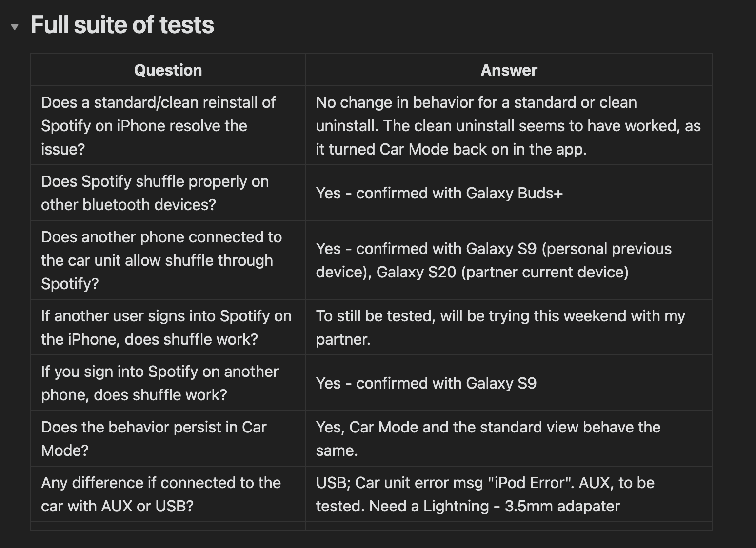Select the Question column header cell
Image resolution: width=756 pixels, height=548 pixels.
click(x=168, y=70)
